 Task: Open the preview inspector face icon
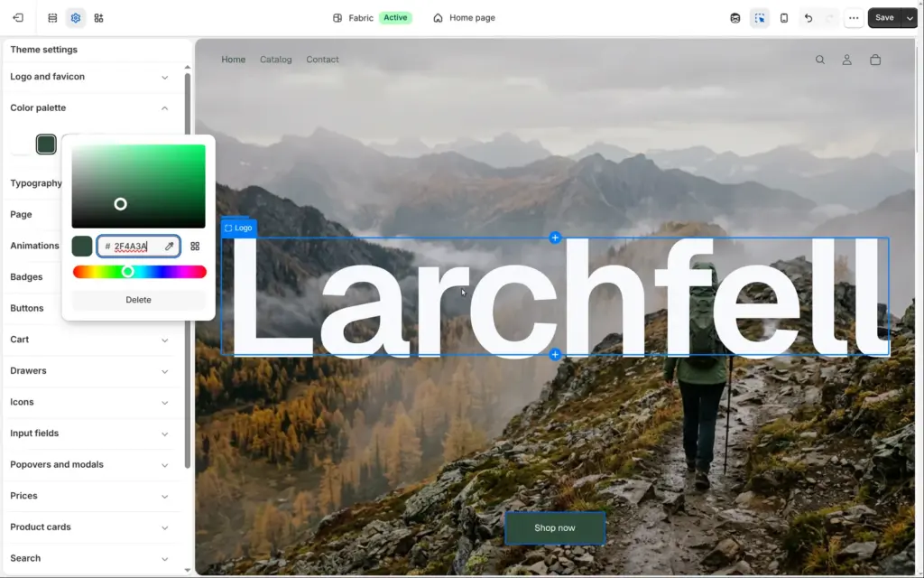click(x=735, y=18)
